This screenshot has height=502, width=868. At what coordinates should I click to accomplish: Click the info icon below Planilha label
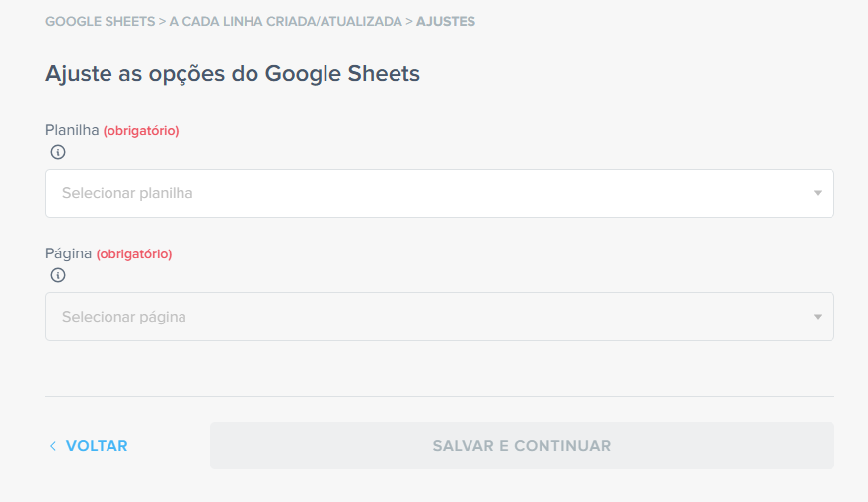(58, 152)
